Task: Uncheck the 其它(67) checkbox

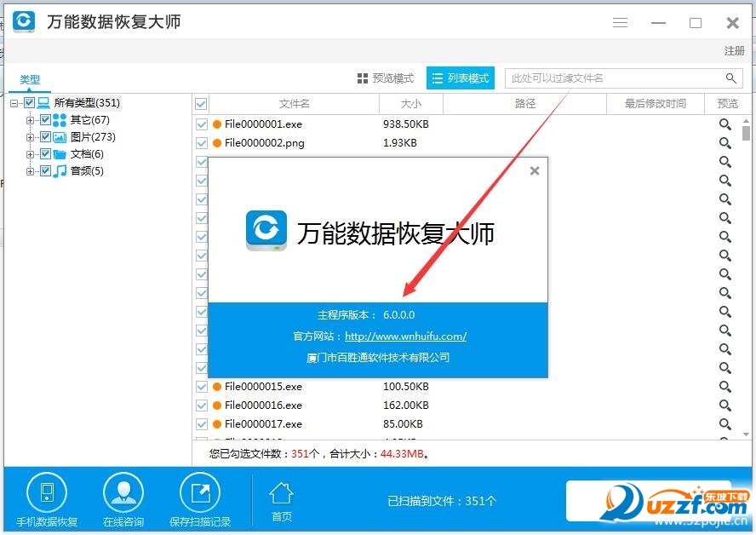Action: [x=45, y=119]
